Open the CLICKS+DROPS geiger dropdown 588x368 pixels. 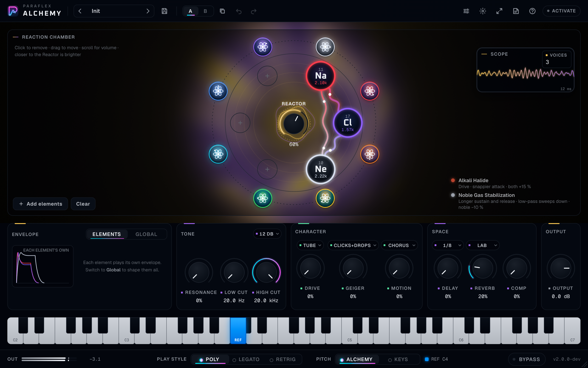click(353, 245)
